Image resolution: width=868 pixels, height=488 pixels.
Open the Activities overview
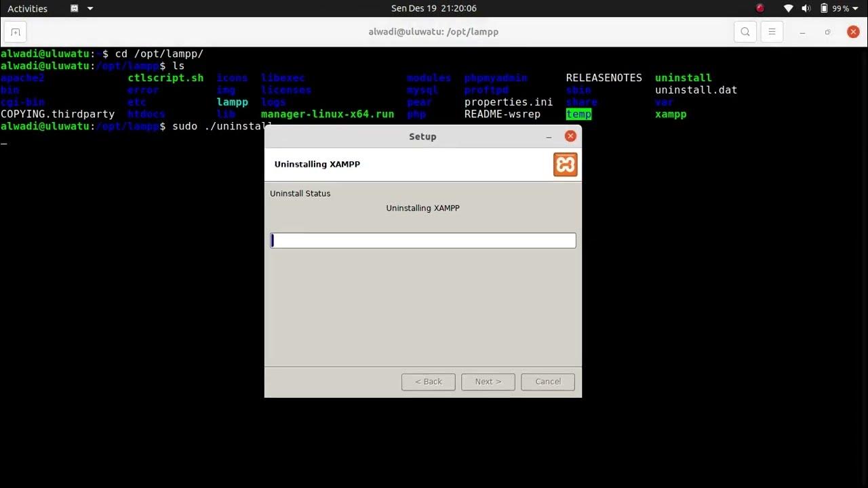(x=27, y=9)
